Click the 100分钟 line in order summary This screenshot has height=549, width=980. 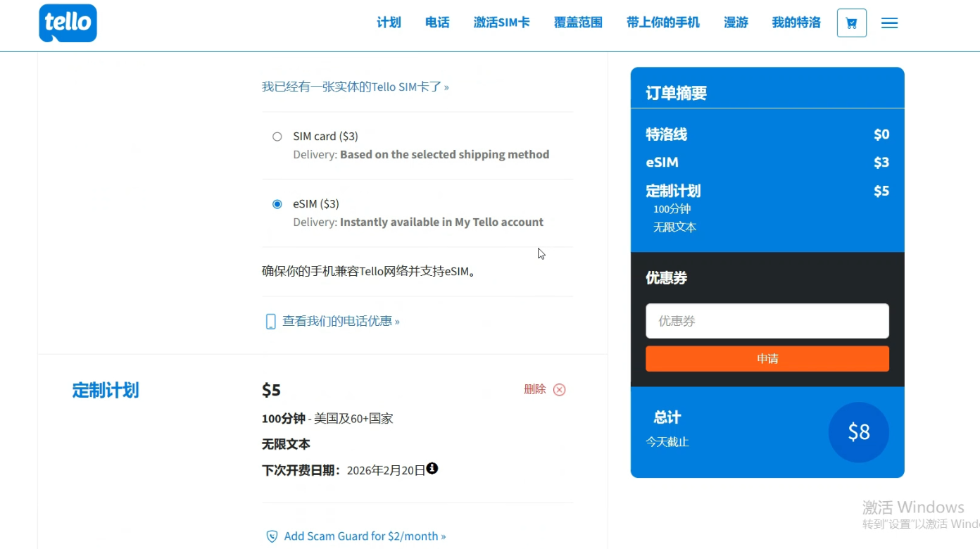[x=672, y=209]
